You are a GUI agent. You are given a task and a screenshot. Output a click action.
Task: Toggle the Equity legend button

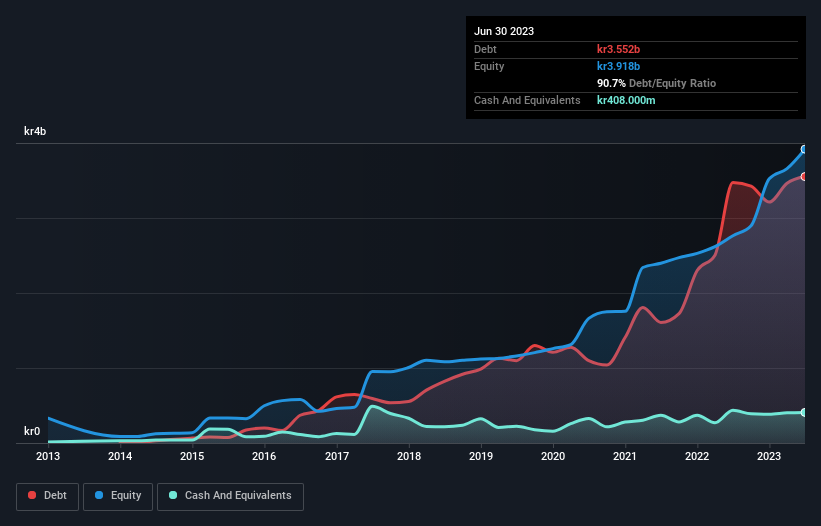[118, 496]
